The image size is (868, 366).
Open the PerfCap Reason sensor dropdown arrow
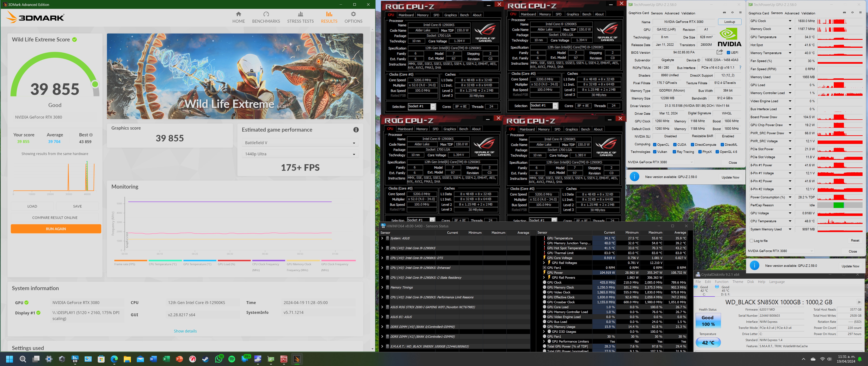click(x=790, y=205)
